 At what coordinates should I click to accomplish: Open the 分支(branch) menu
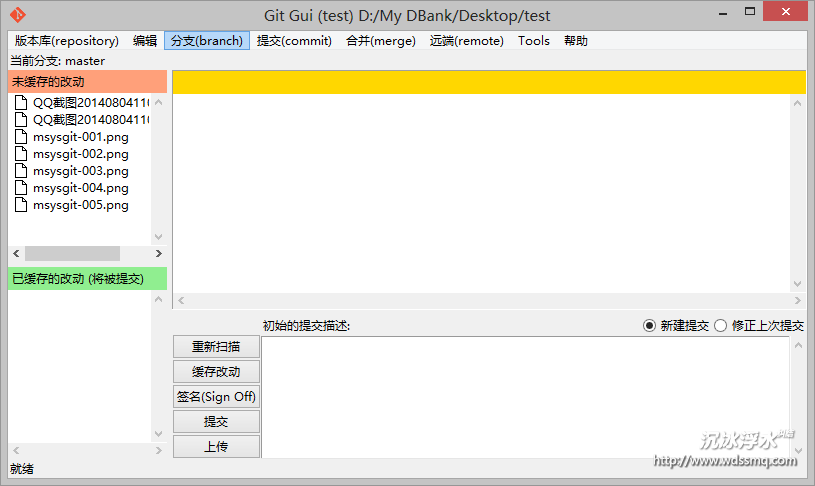pos(207,41)
